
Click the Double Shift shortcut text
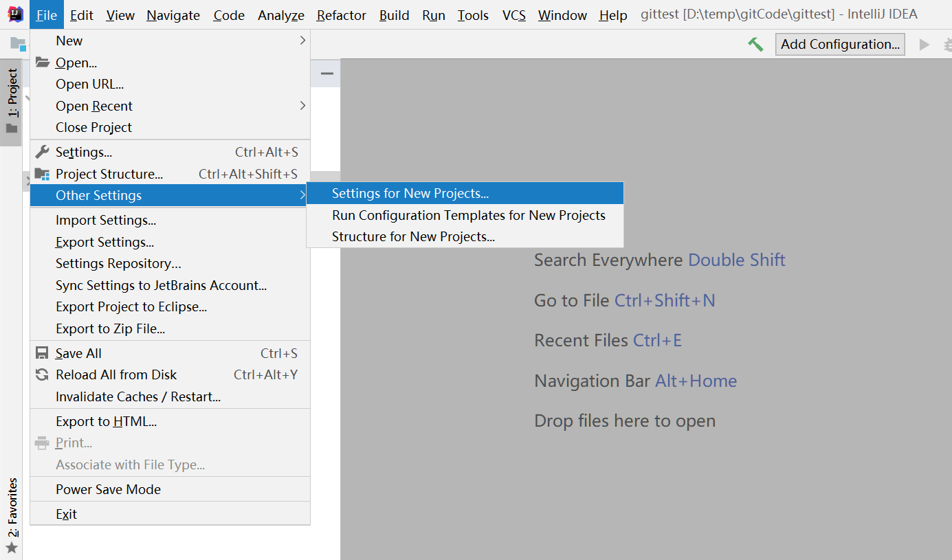[x=737, y=260]
